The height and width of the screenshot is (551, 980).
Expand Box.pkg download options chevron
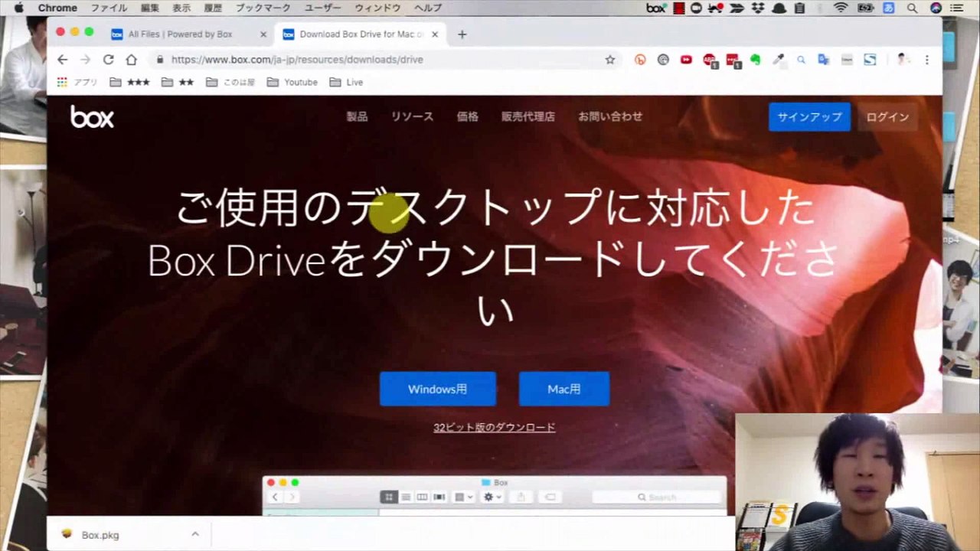(195, 534)
